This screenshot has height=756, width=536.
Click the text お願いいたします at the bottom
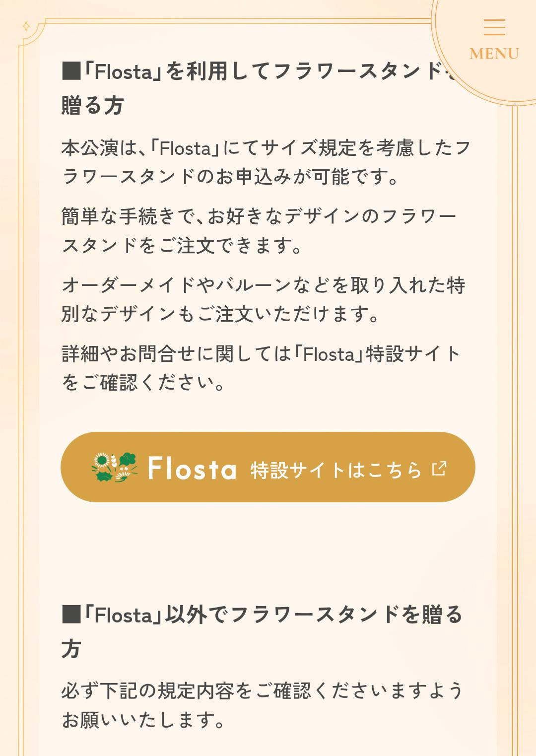143,720
